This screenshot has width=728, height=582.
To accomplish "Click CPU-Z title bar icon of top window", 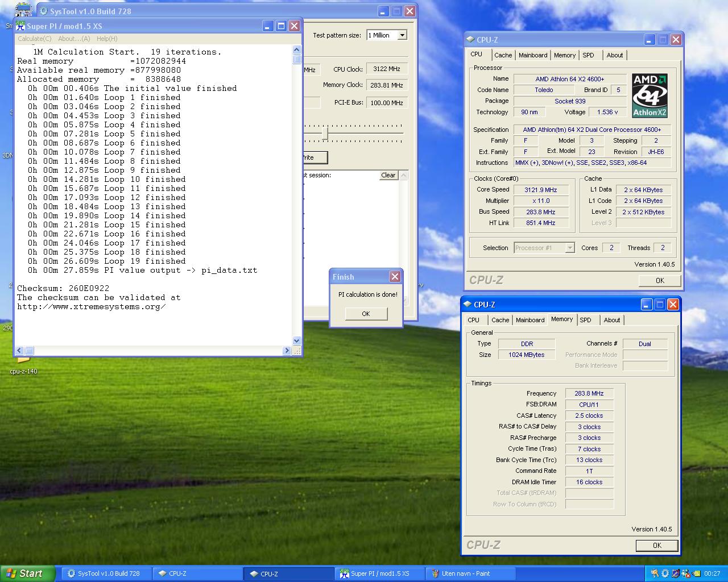I will click(x=470, y=39).
